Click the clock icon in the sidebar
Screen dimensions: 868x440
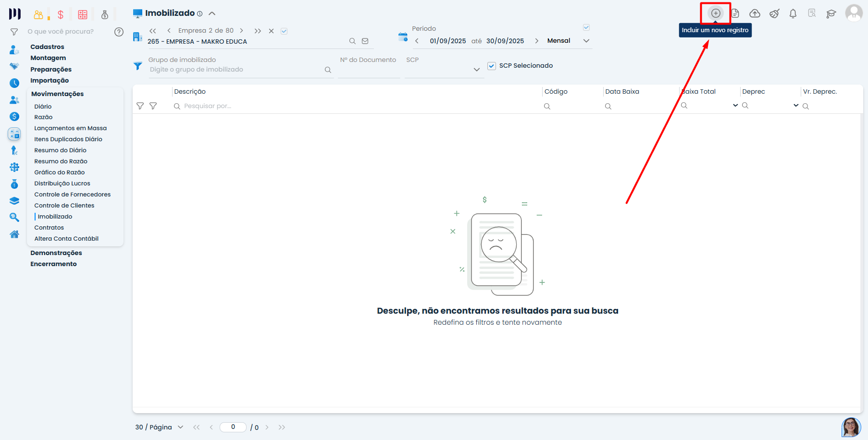(x=14, y=83)
